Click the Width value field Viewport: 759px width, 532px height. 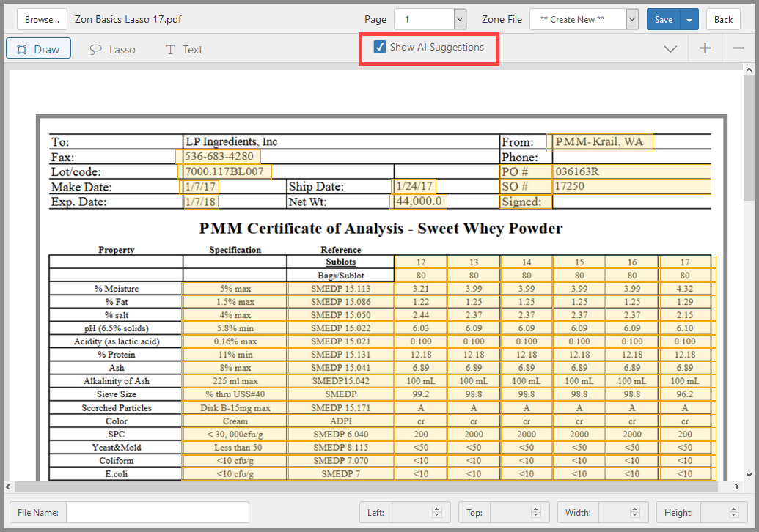tap(613, 512)
